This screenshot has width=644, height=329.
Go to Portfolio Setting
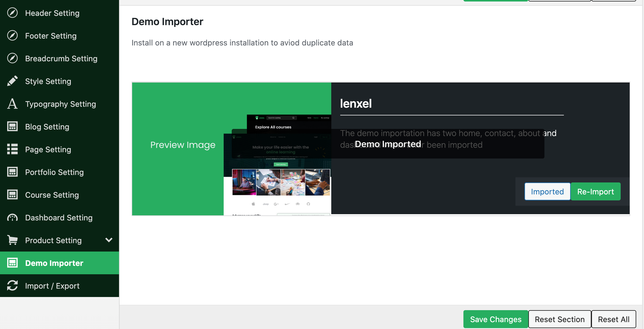(x=59, y=172)
